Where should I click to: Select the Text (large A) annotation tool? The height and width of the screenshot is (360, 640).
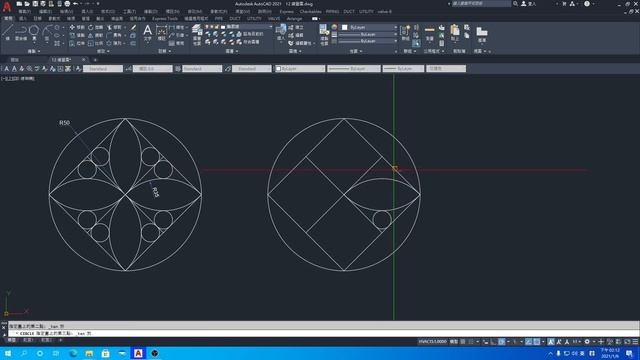click(147, 32)
